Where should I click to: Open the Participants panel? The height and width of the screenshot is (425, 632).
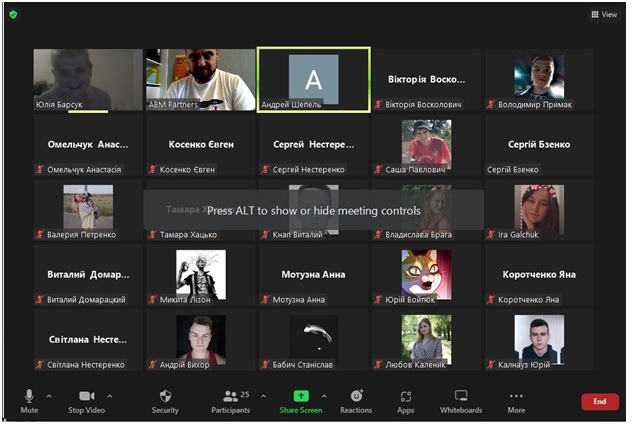pyautogui.click(x=231, y=401)
